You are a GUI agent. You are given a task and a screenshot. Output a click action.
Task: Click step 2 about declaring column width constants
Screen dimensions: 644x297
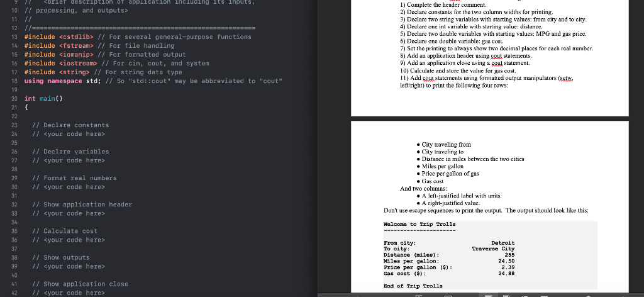477,13
